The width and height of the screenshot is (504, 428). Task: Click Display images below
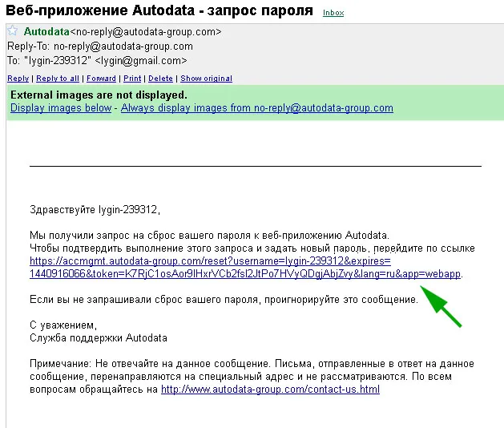pos(61,108)
